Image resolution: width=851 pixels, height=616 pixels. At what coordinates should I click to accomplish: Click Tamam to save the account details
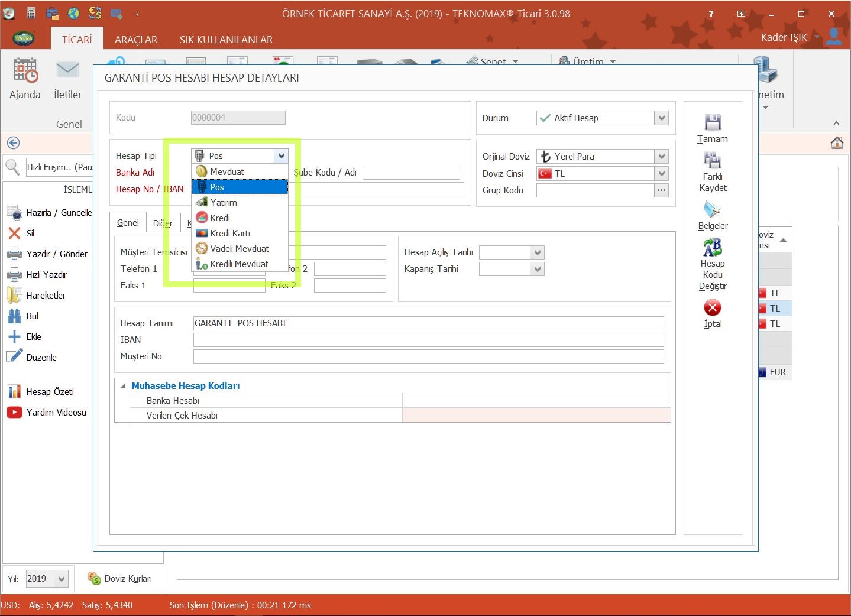[713, 128]
